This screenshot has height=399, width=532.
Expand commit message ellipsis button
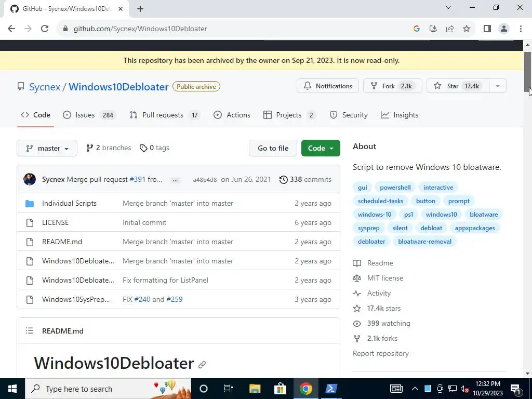click(175, 180)
